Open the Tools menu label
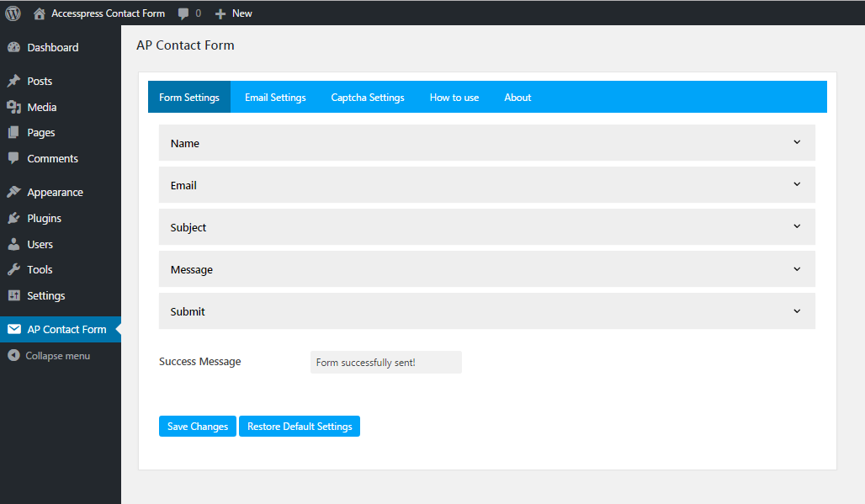The image size is (865, 504). point(40,269)
